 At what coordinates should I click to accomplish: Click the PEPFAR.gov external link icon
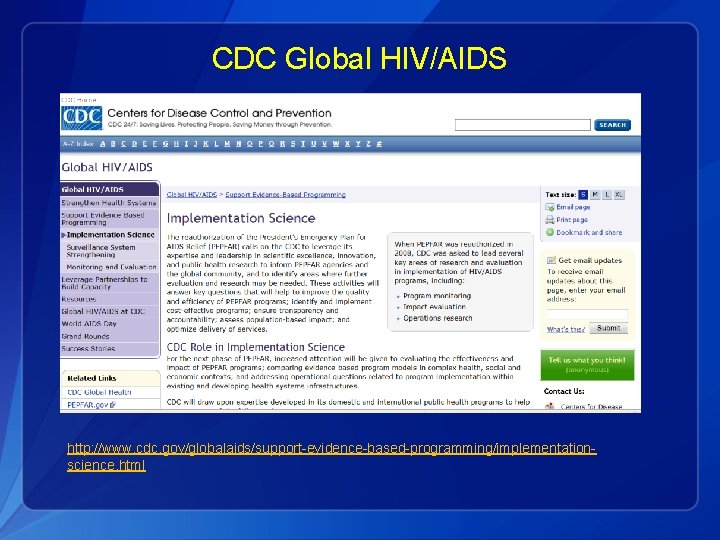112,405
